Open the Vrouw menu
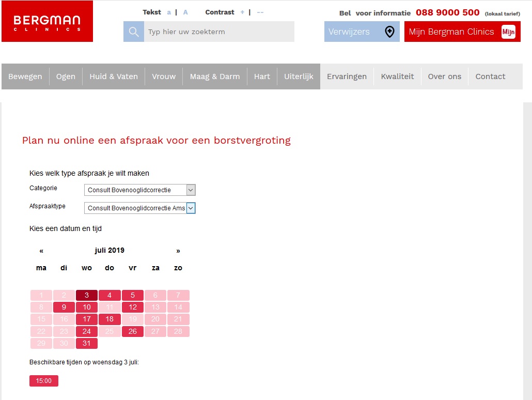This screenshot has width=532, height=400. coord(164,76)
